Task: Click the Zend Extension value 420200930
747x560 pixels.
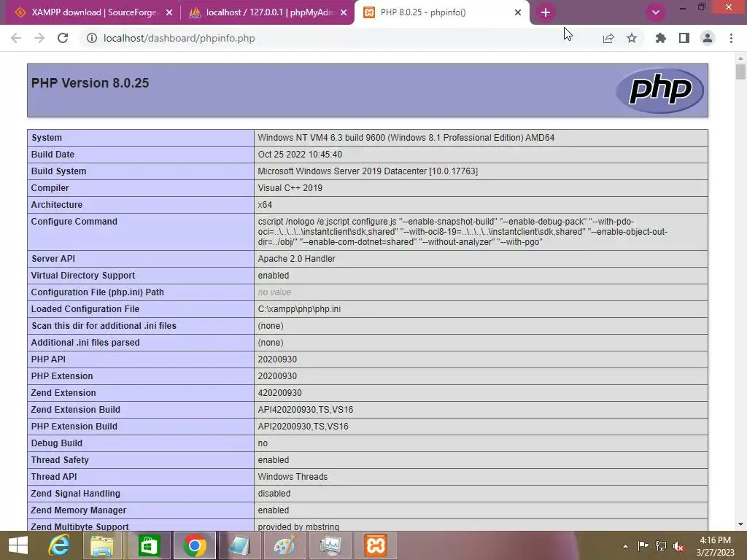Action: click(279, 393)
